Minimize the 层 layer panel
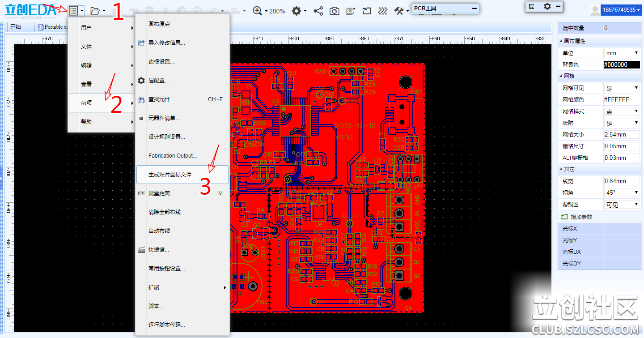The width and height of the screenshot is (644, 338). (558, 6)
